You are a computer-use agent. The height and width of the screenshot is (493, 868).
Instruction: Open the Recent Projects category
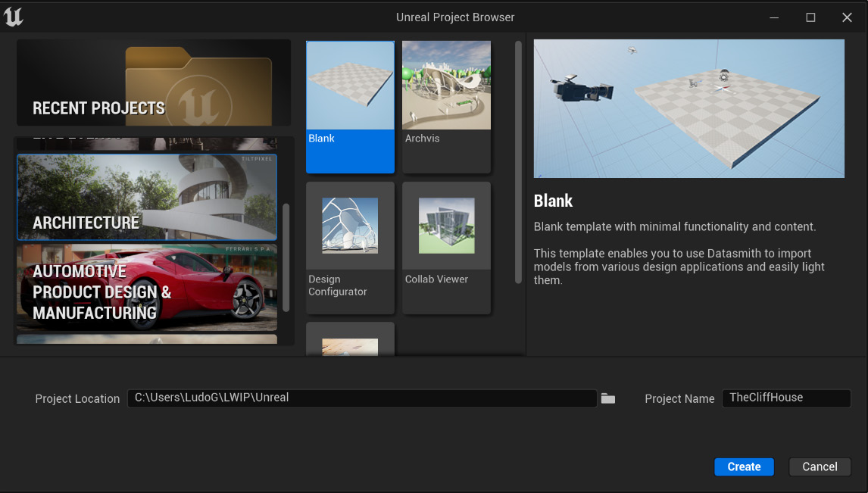click(154, 83)
